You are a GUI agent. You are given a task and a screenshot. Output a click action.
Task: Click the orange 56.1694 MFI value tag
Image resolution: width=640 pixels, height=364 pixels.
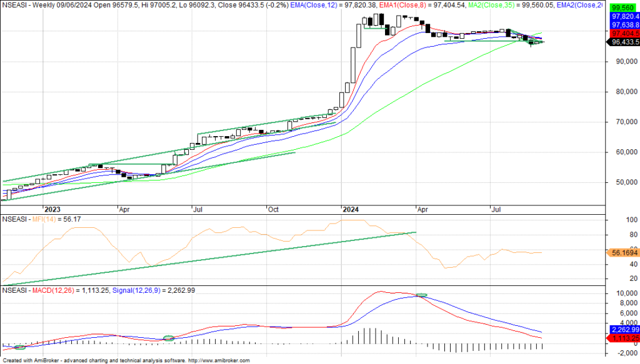[x=621, y=253]
